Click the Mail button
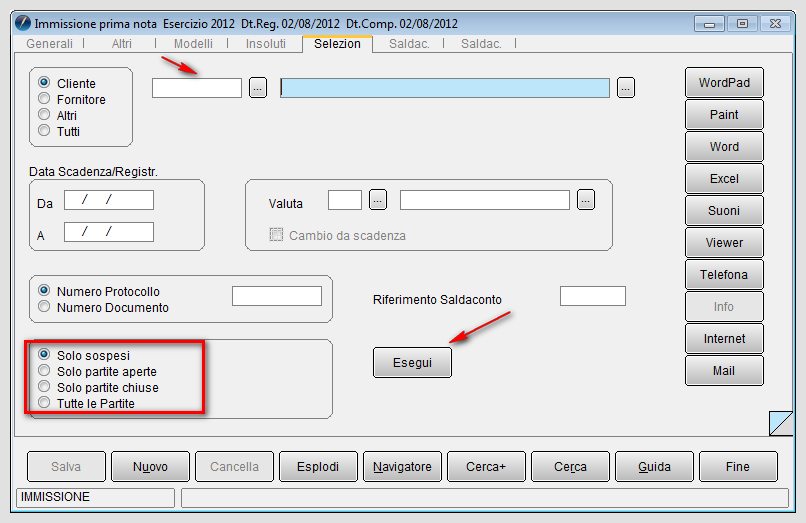Image resolution: width=806 pixels, height=523 pixels. pyautogui.click(x=724, y=370)
